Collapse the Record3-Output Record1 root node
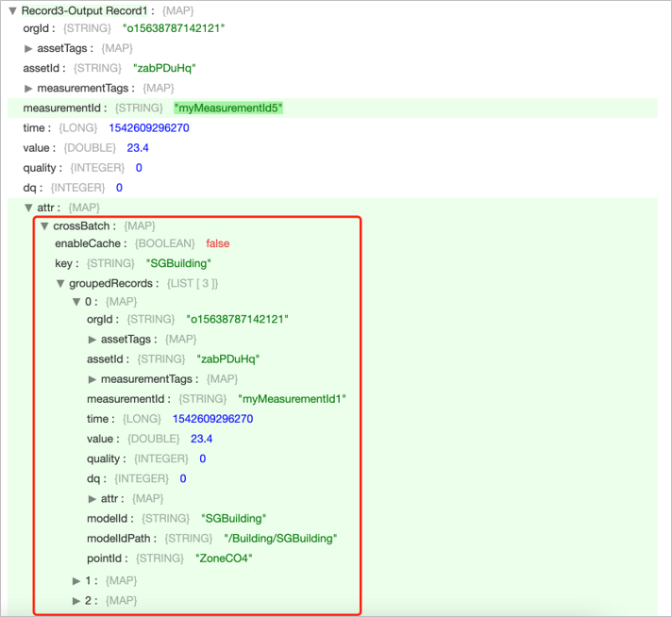This screenshot has height=617, width=672. [x=13, y=10]
